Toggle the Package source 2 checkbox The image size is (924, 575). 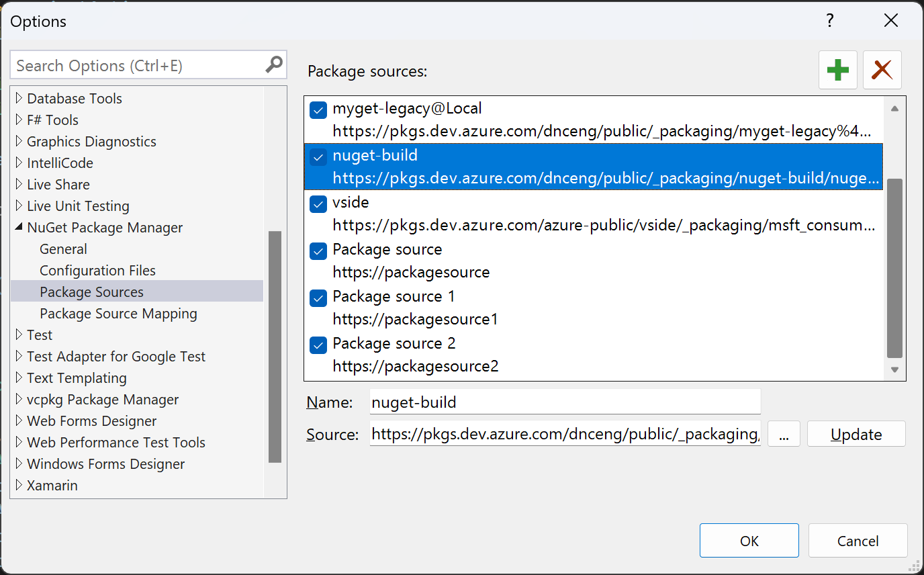(318, 345)
